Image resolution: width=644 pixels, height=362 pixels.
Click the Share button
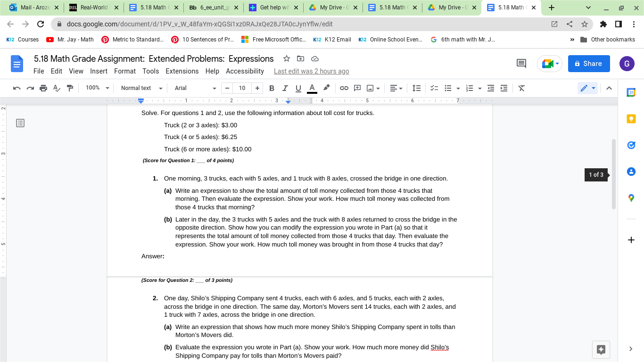coord(588,63)
